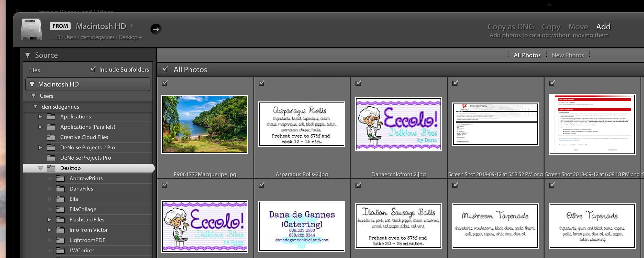This screenshot has height=258, width=644.
Task: Click the Desktop folder icon
Action: click(51, 168)
